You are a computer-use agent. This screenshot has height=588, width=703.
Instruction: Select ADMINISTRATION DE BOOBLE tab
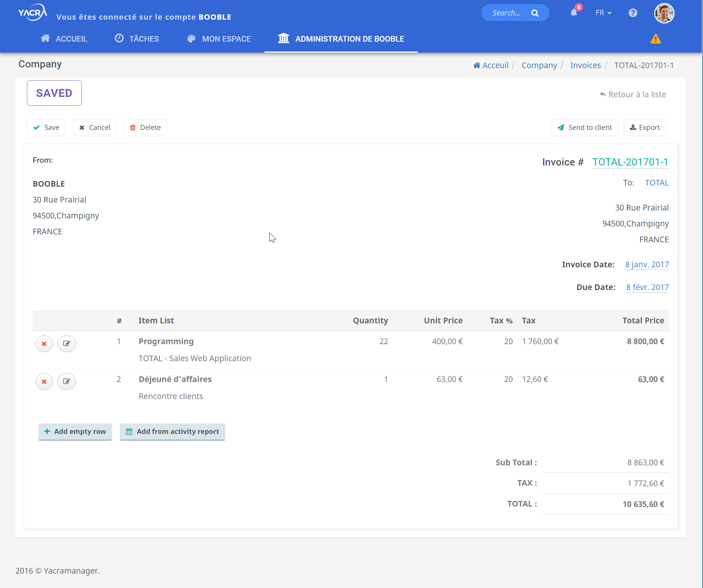341,39
